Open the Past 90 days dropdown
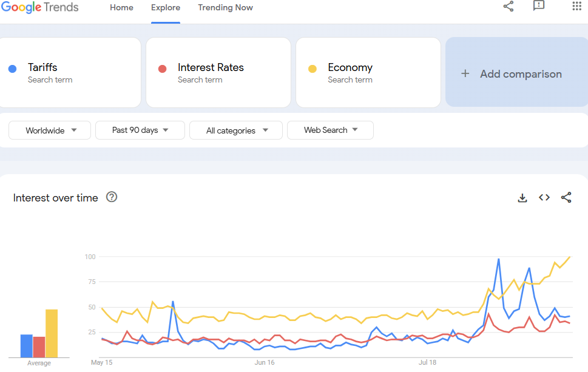 [x=140, y=130]
